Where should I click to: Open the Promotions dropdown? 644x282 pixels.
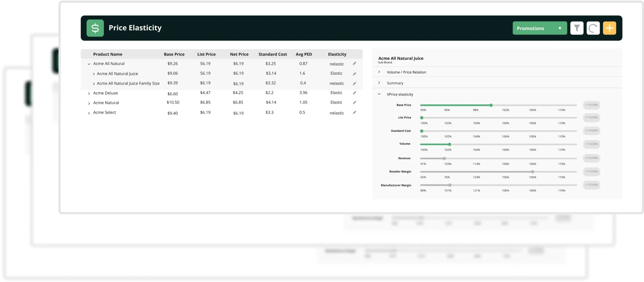pos(540,28)
